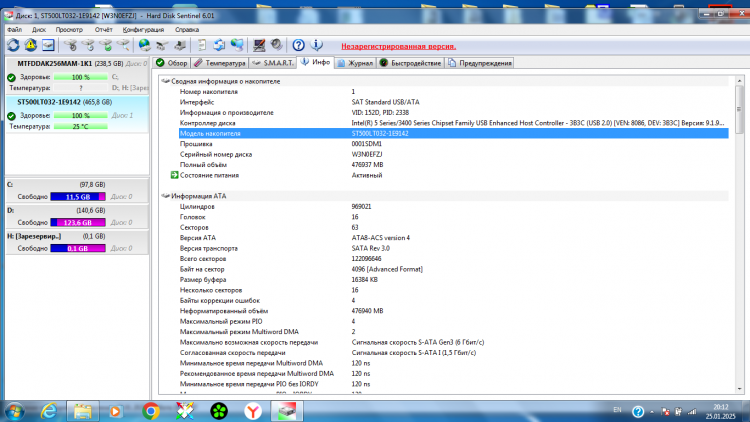
Task: Click the Состояние питания green arrow icon
Action: coord(175,175)
